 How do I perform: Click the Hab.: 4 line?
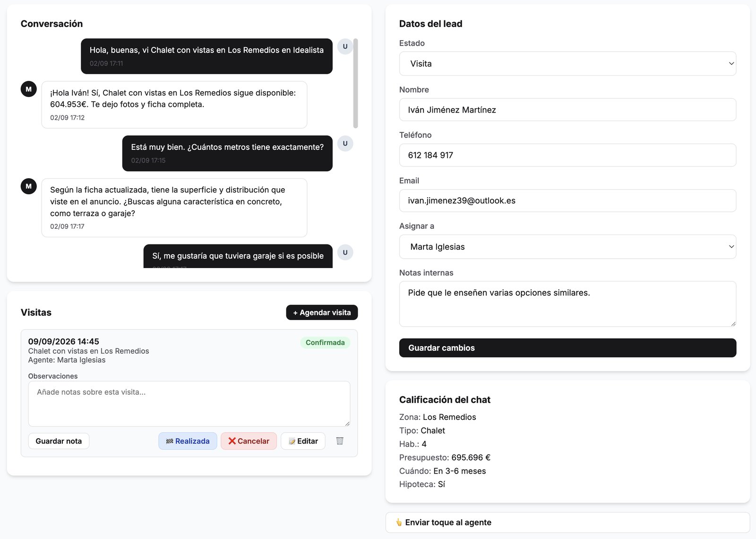coord(413,444)
